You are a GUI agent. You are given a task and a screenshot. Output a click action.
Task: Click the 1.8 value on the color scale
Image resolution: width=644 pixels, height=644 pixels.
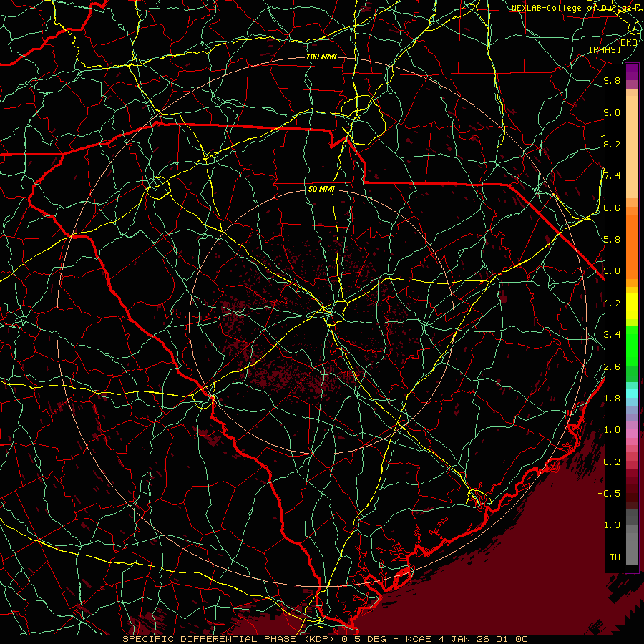pos(612,399)
